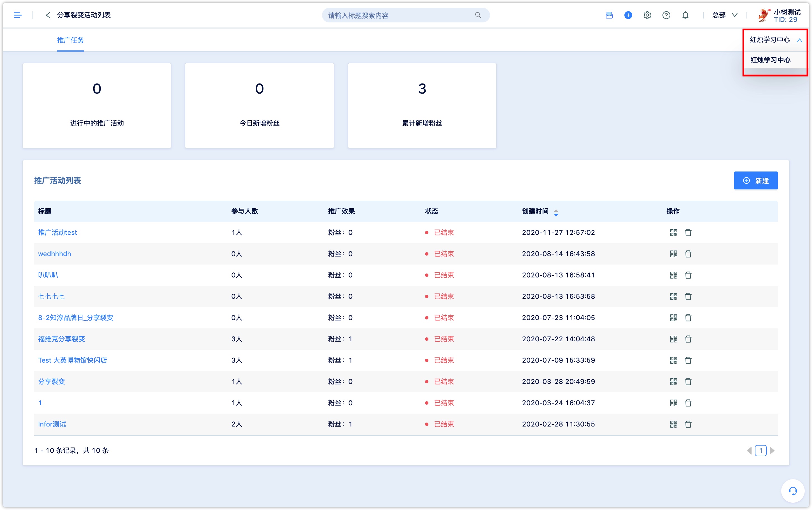
Task: Click the 累计新增粉丝 stat card
Action: pyautogui.click(x=422, y=106)
